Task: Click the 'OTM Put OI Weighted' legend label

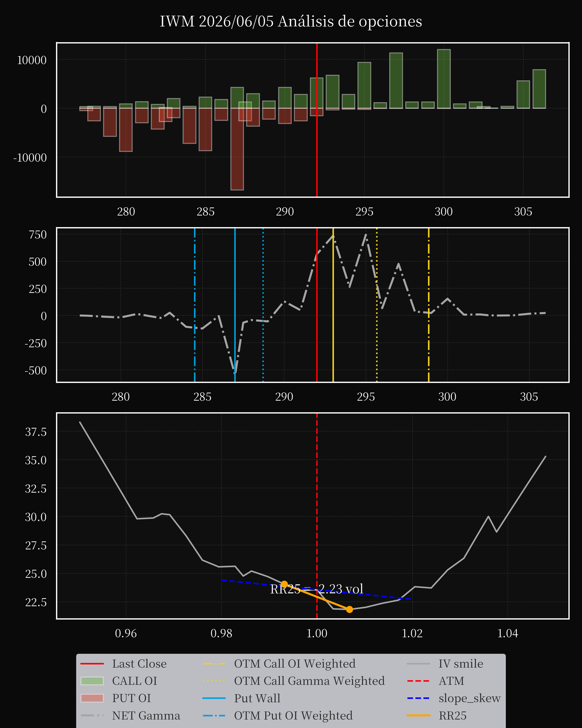Action: 293,715
